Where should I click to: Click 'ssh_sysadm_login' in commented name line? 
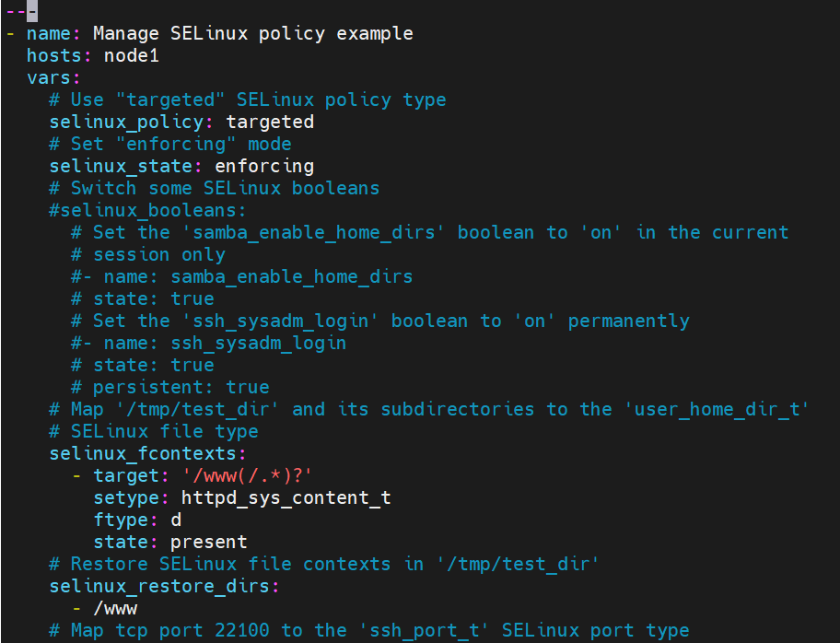[x=259, y=344]
